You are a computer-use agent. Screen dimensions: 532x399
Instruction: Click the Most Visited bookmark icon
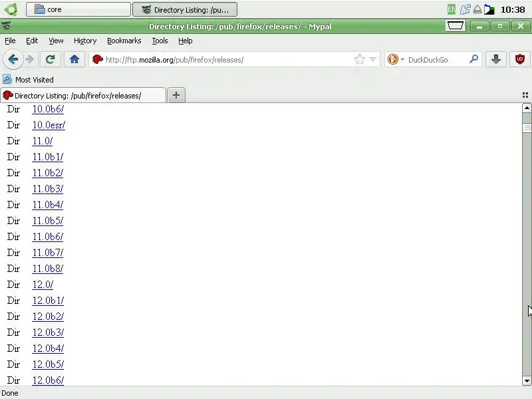[x=7, y=79]
